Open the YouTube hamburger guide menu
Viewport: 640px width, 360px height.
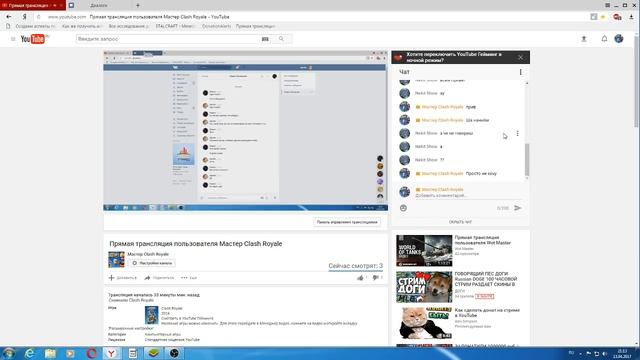tap(13, 39)
